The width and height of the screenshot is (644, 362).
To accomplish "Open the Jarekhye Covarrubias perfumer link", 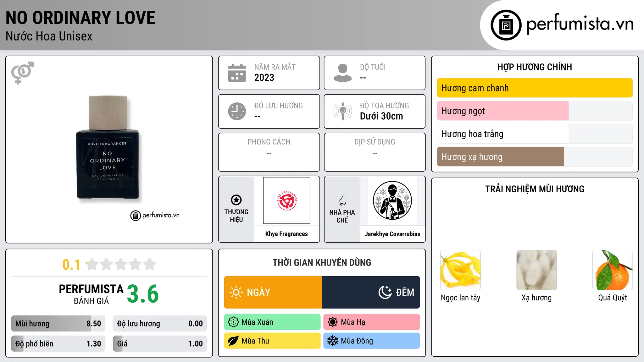I will tap(392, 234).
